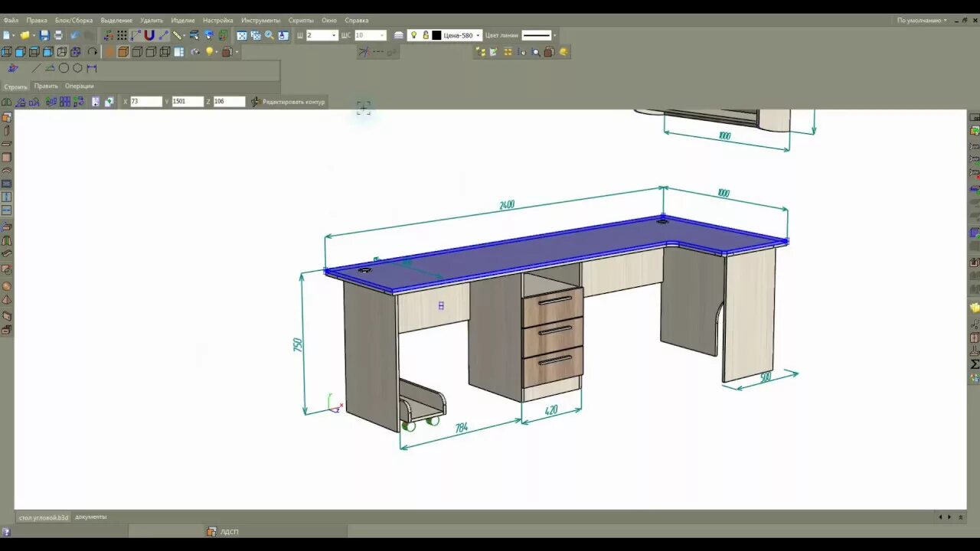980x551 pixels.
Task: Click the 750 height dimension label
Action: (298, 344)
